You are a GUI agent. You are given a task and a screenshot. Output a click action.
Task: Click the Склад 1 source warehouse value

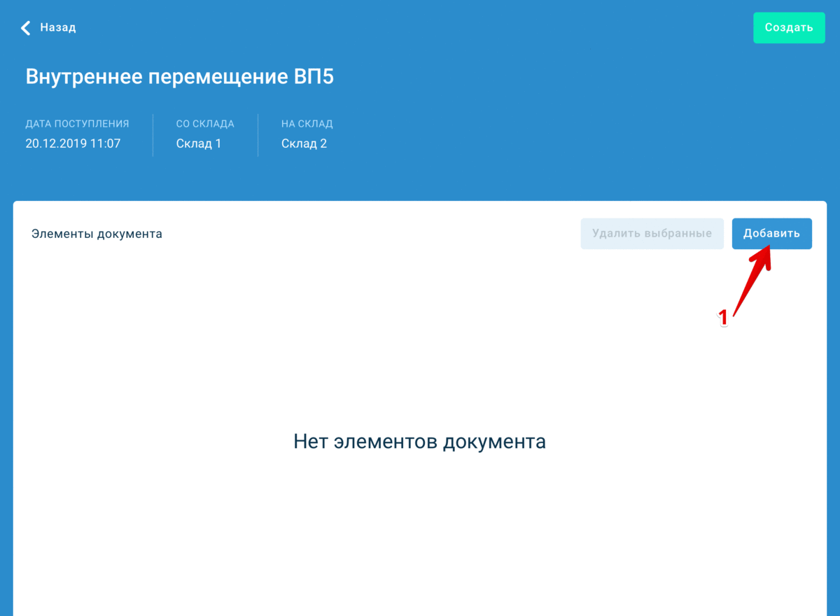pyautogui.click(x=199, y=144)
